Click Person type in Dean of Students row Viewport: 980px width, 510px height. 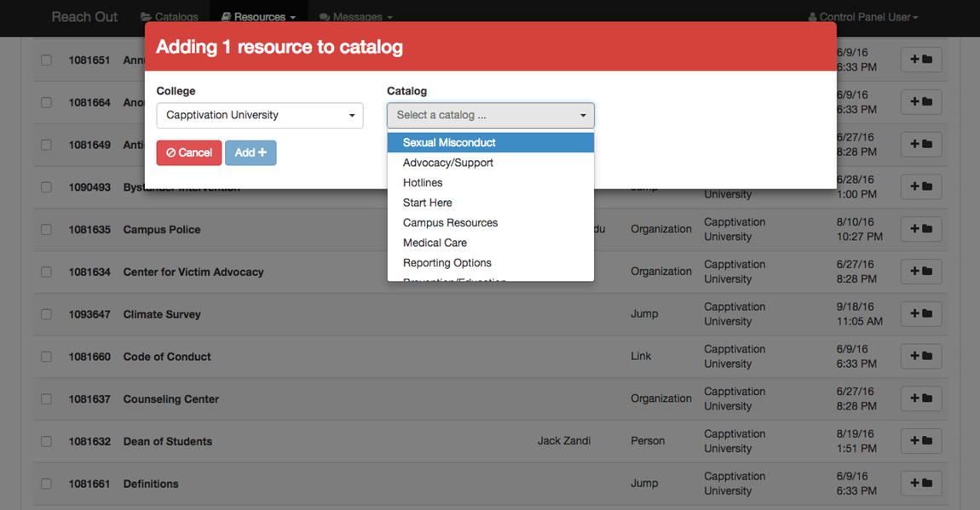point(648,441)
